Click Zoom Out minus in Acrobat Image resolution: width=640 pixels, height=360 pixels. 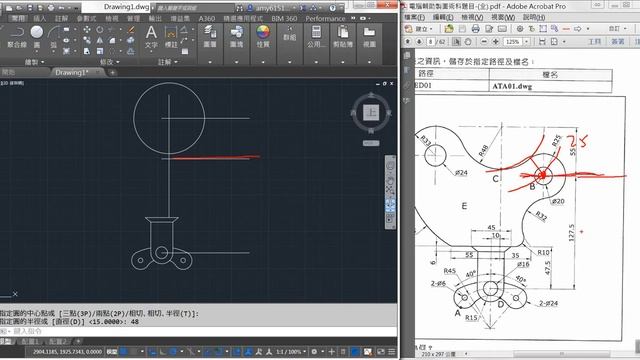click(x=484, y=42)
